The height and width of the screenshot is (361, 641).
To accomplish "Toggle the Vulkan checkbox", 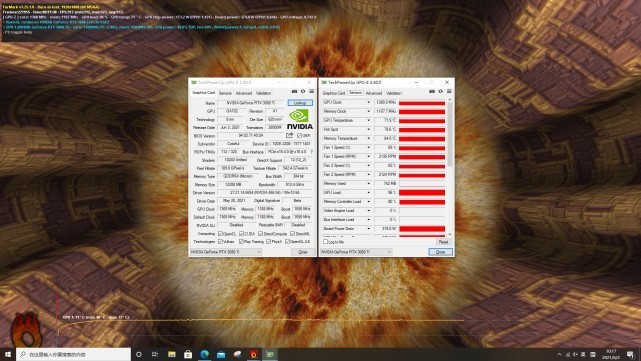I will pos(220,242).
